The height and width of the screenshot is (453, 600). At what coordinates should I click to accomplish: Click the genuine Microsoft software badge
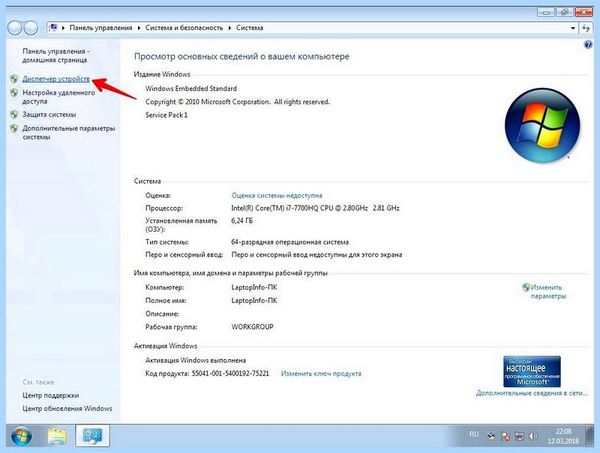click(532, 372)
